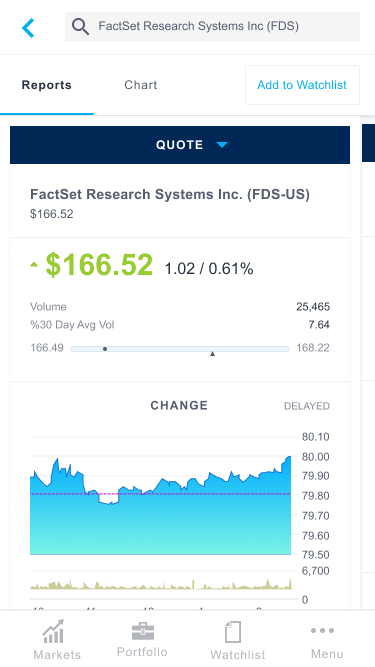This screenshot has height=667, width=375.
Task: Open the Watchlist document icon
Action: click(233, 632)
